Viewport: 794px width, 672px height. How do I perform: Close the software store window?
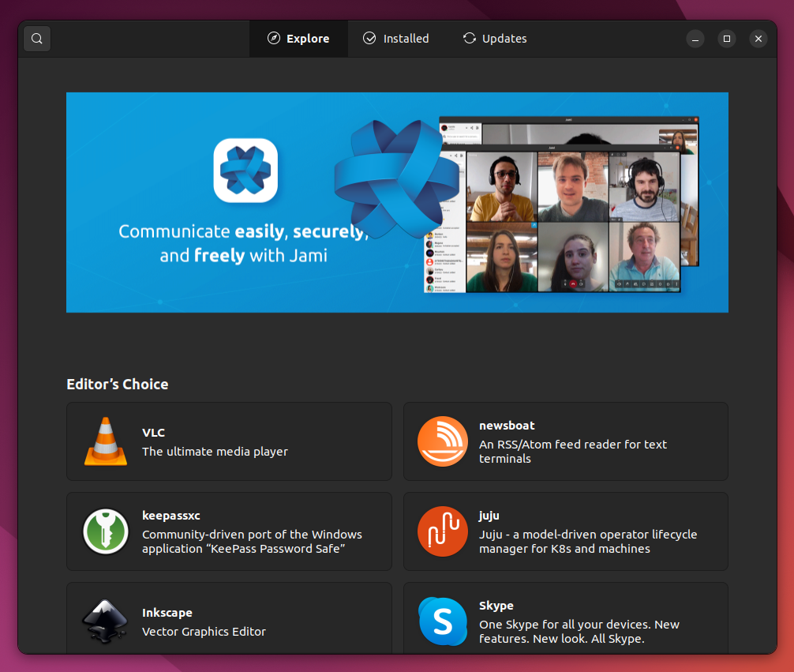758,39
